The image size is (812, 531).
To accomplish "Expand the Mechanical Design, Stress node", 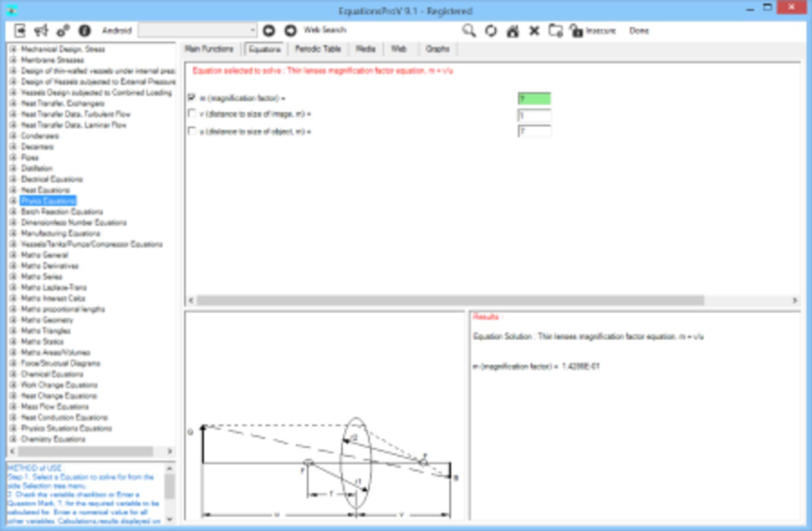I will click(x=13, y=49).
